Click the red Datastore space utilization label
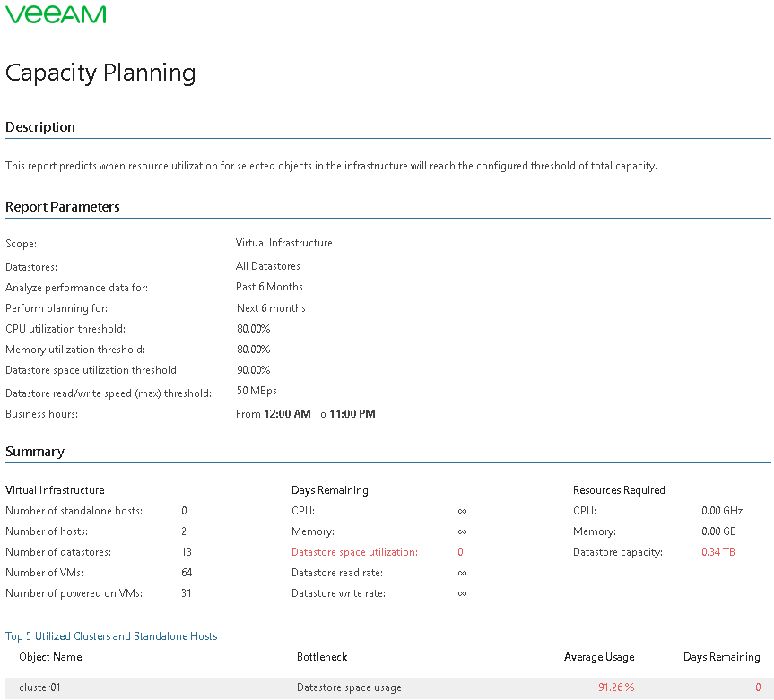This screenshot has width=774, height=700. point(354,552)
